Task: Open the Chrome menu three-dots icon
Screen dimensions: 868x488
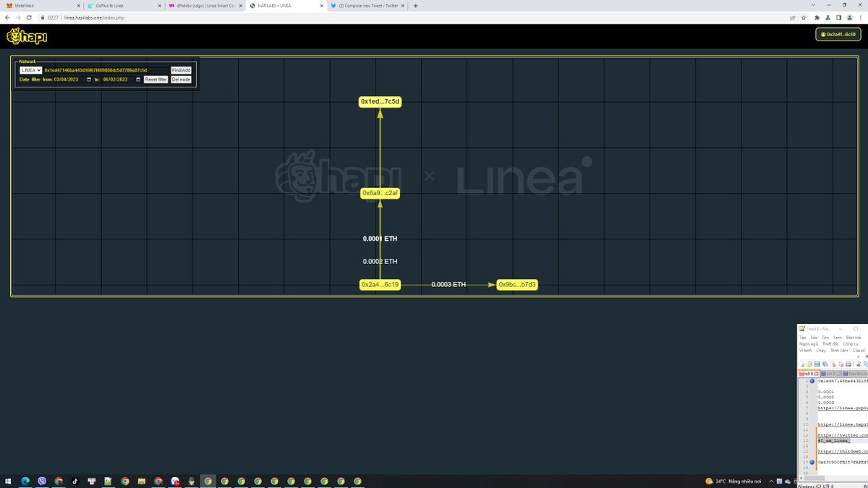Action: point(861,17)
